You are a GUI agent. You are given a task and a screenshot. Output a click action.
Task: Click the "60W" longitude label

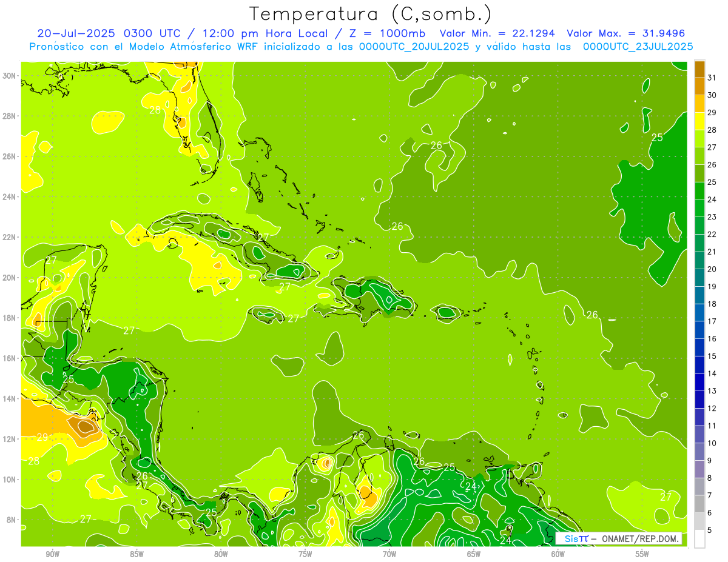(558, 554)
